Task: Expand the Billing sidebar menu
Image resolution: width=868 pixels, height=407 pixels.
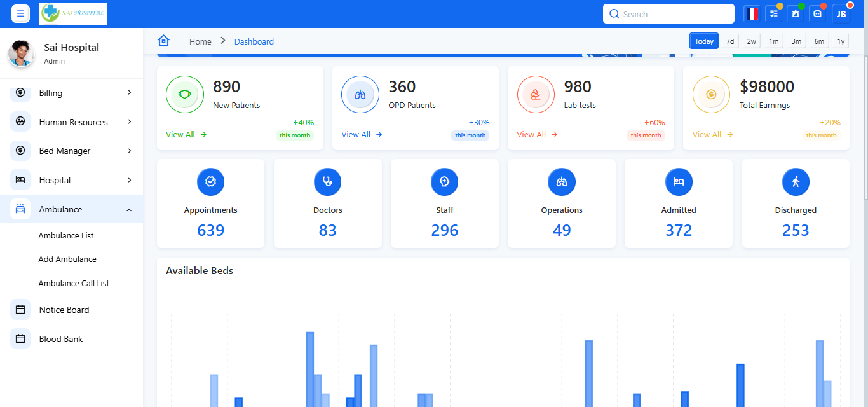Action: (x=72, y=93)
